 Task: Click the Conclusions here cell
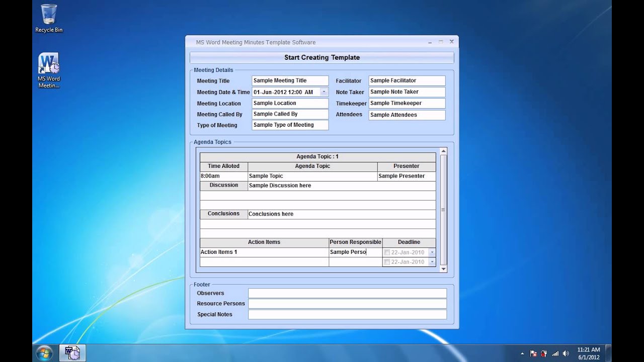342,214
